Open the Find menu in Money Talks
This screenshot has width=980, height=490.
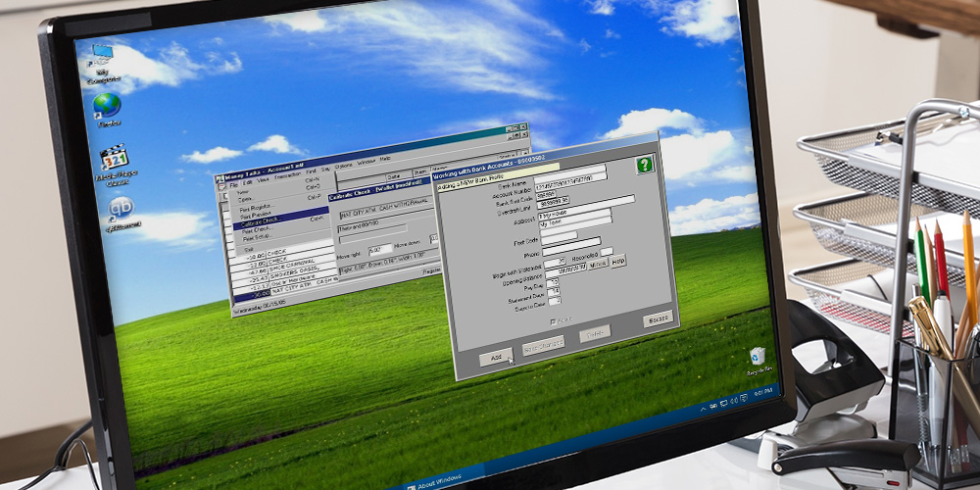[x=311, y=171]
